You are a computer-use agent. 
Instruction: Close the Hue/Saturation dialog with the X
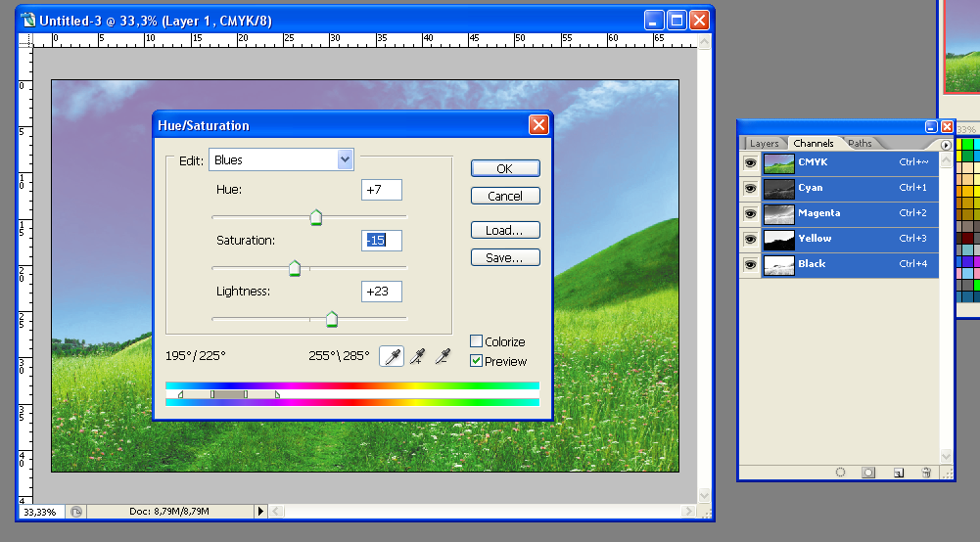(x=538, y=125)
